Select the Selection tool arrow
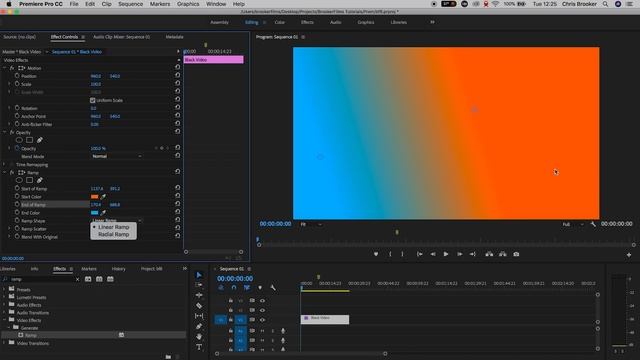 [x=199, y=275]
